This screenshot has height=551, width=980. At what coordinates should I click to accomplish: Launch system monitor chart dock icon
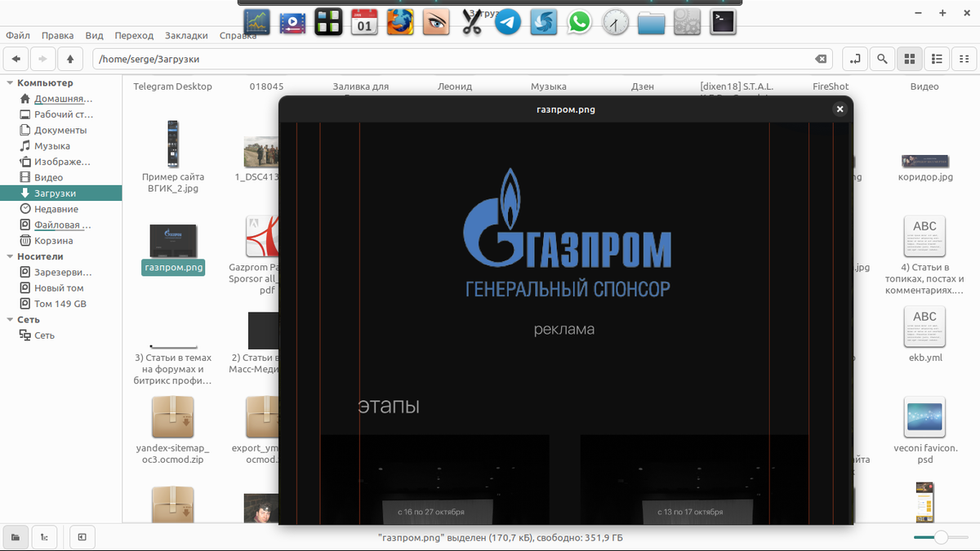pyautogui.click(x=256, y=22)
